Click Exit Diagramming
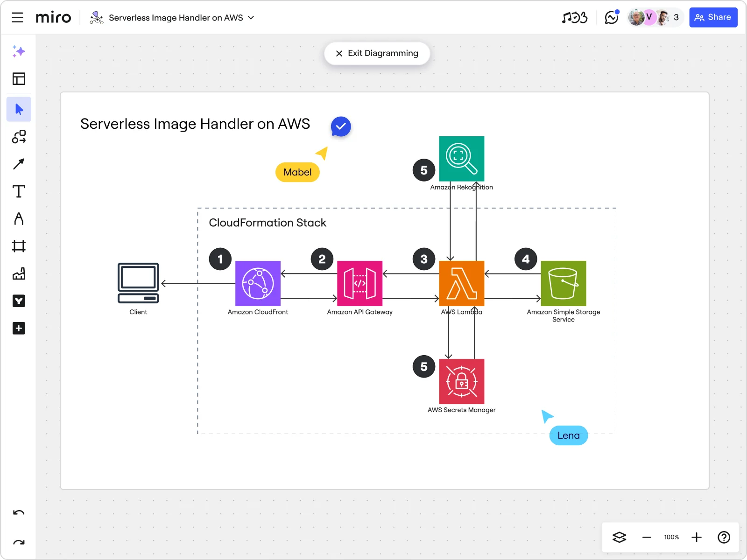Viewport: 747px width, 560px height. pos(377,53)
